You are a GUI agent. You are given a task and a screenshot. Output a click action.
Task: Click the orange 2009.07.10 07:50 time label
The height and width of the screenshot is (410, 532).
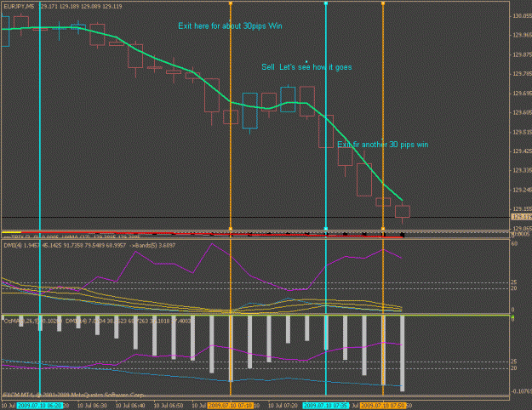383,406
